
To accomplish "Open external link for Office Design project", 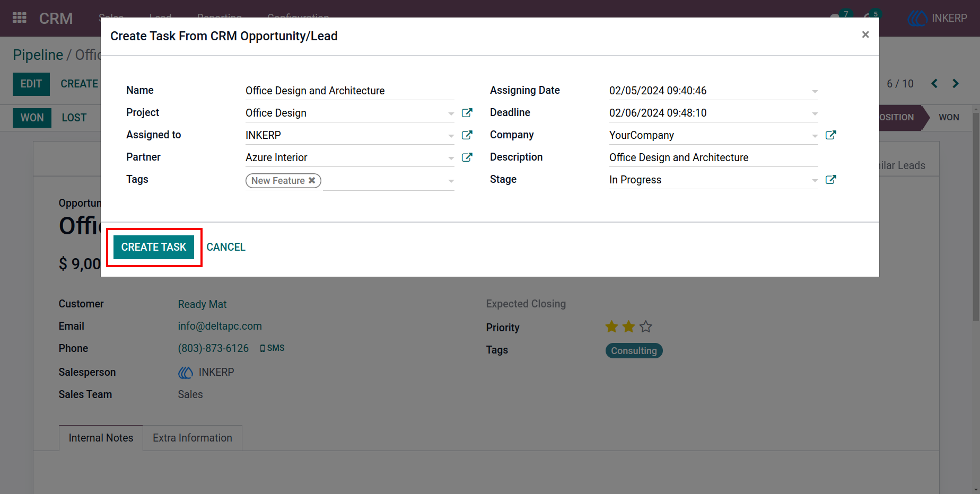I will point(467,113).
